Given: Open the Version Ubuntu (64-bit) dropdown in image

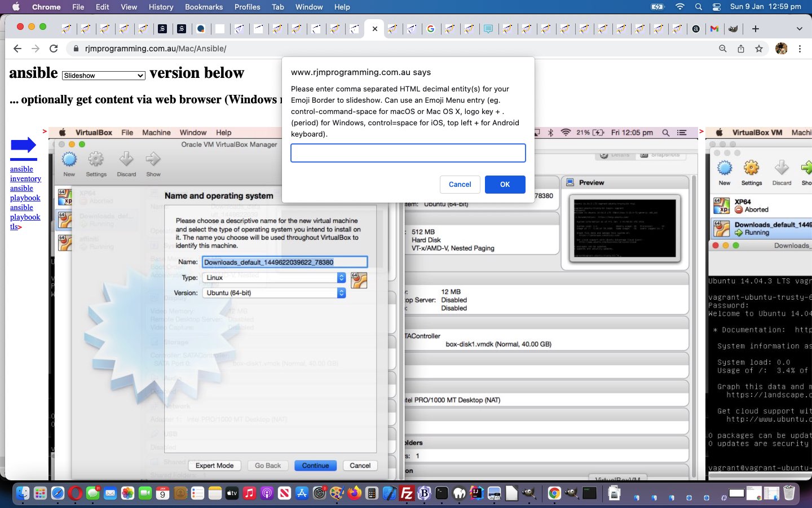Looking at the screenshot, I should coord(274,293).
